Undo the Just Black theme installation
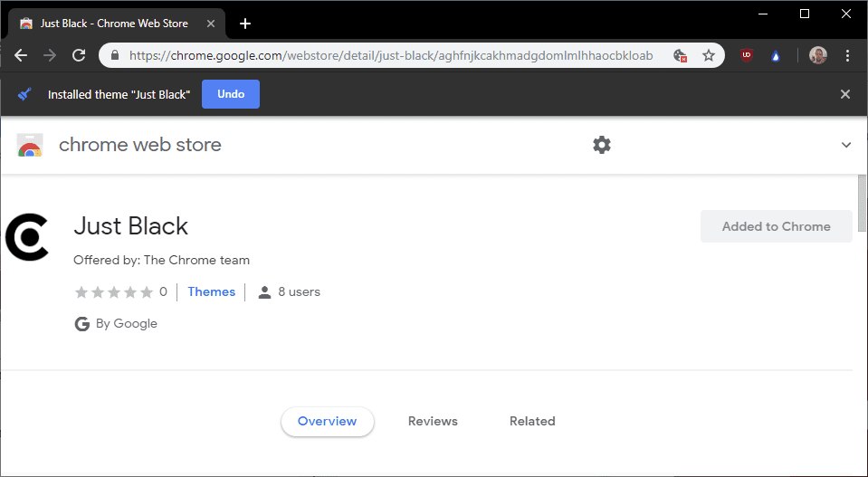This screenshot has height=477, width=868. click(x=231, y=94)
